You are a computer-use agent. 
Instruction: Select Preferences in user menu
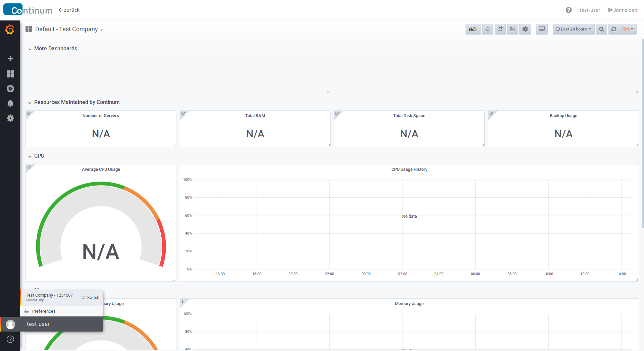click(x=61, y=311)
